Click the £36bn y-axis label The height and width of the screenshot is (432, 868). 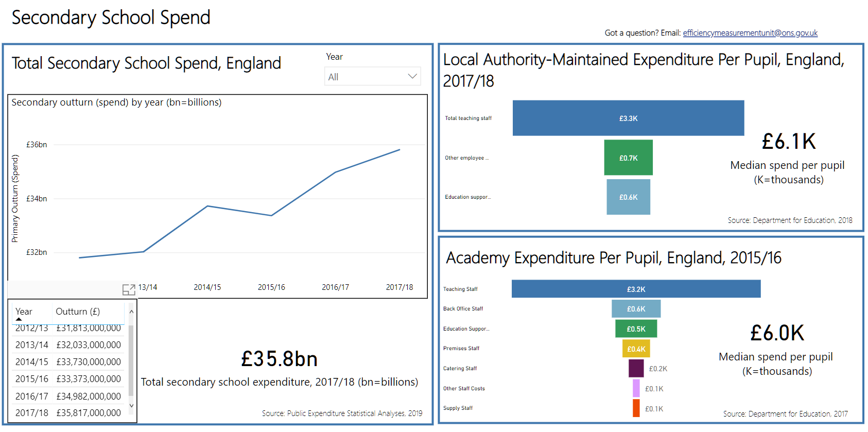point(37,145)
